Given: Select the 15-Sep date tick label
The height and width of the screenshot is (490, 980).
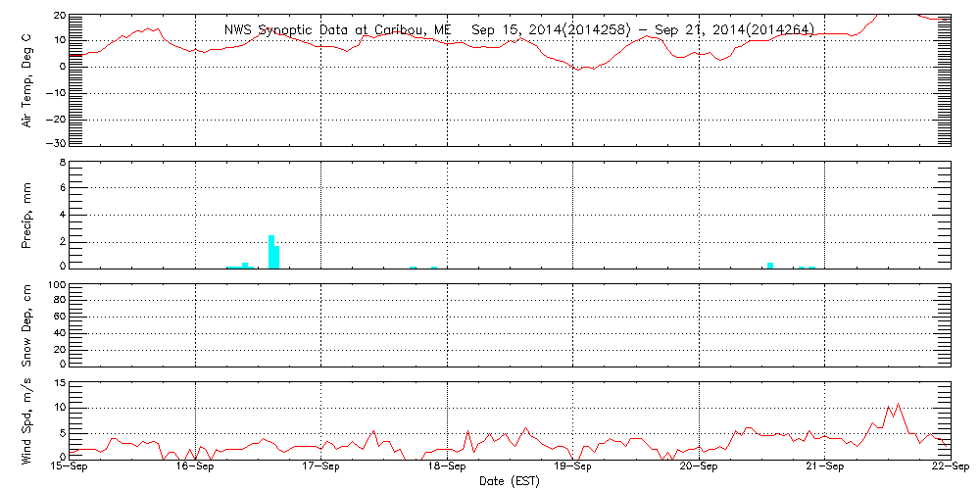Looking at the screenshot, I should tap(70, 467).
